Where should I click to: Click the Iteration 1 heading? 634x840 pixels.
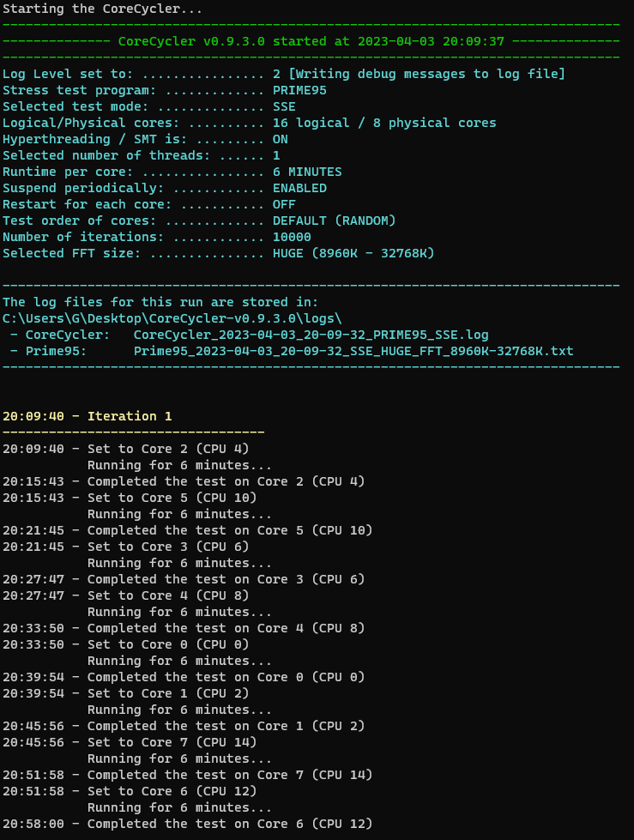click(87, 416)
